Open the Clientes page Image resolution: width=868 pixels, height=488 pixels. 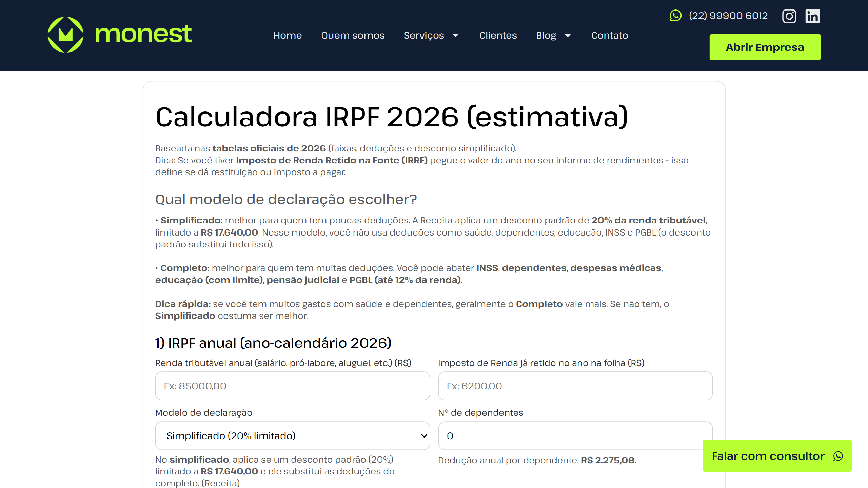point(498,35)
